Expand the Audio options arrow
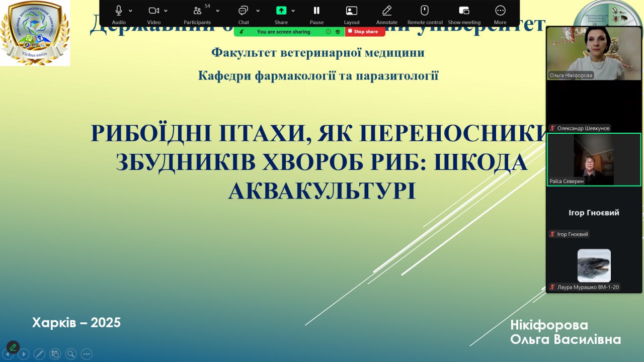 tap(131, 11)
